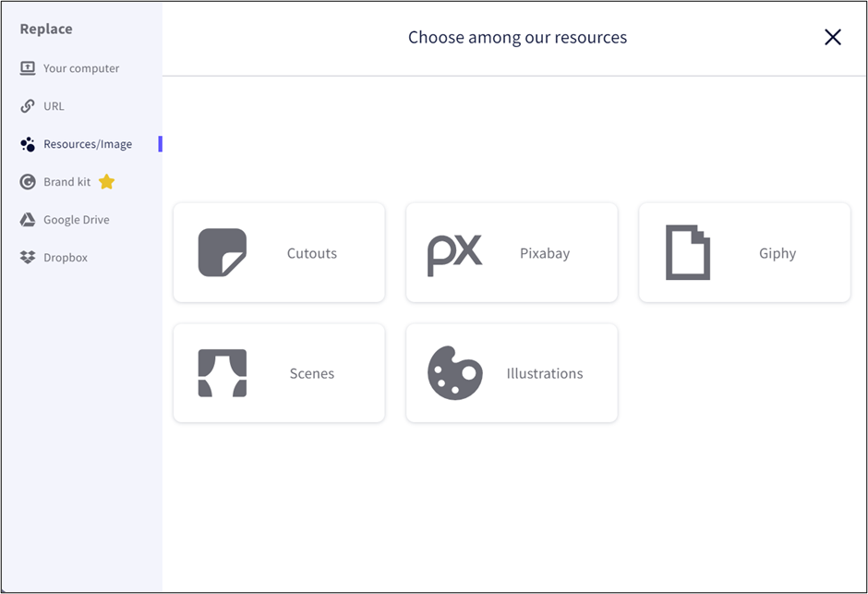This screenshot has width=868, height=594.
Task: Click the URL chain link icon
Action: (x=28, y=106)
